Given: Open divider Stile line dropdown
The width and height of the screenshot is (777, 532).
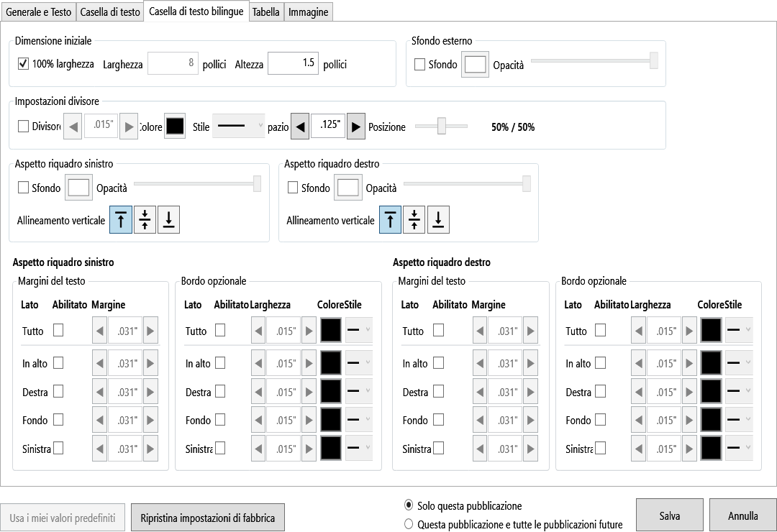Looking at the screenshot, I should 239,127.
